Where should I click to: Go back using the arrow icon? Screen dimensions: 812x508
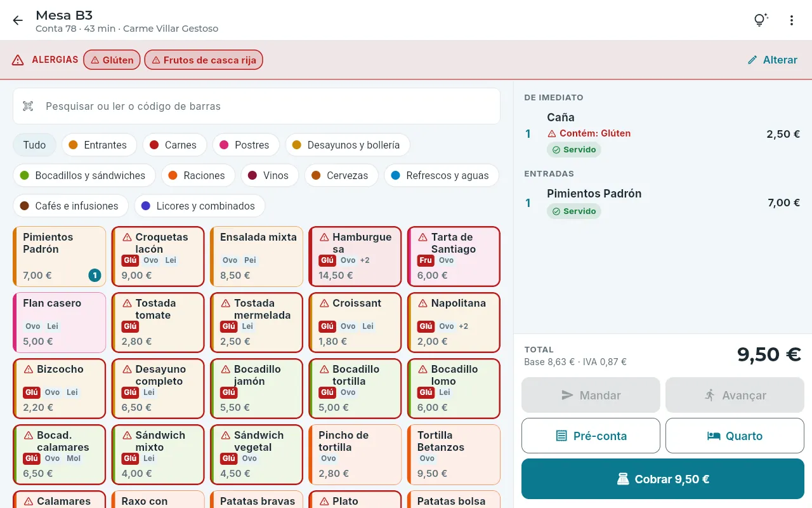tap(18, 20)
